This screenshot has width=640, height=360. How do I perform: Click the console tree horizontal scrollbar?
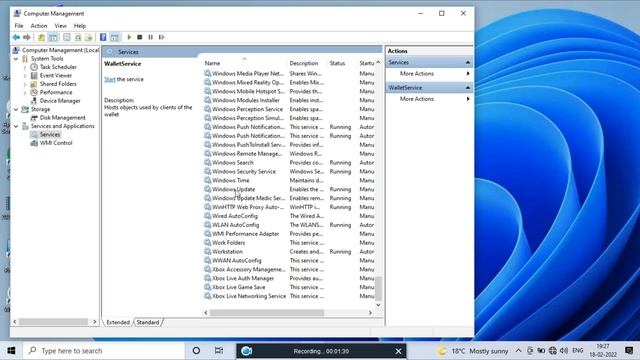pos(53,322)
